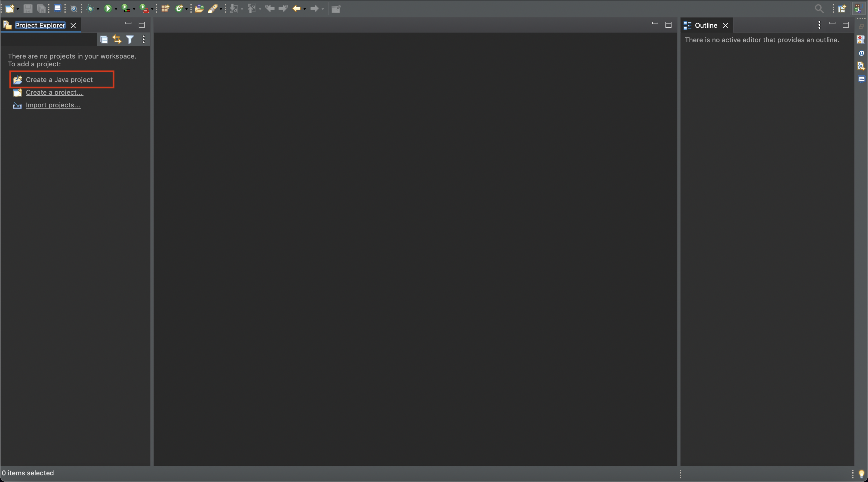Click the Next Edit Location icon
The height and width of the screenshot is (482, 868).
(283, 8)
